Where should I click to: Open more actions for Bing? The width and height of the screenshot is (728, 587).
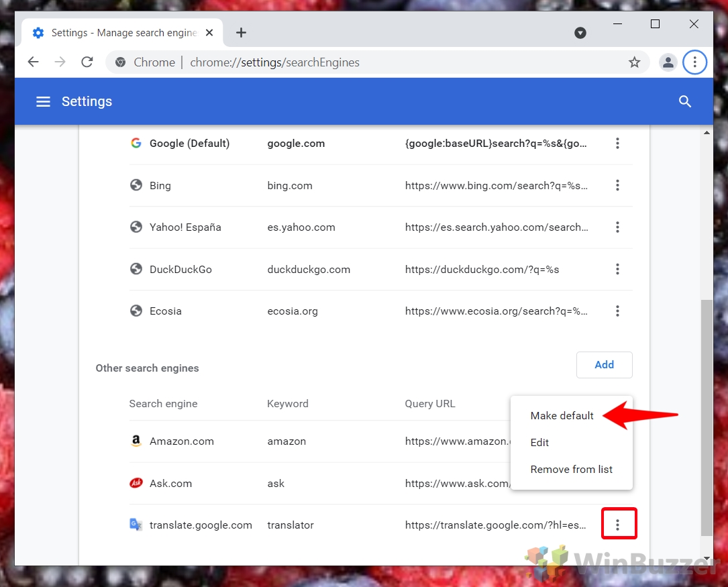pyautogui.click(x=617, y=185)
